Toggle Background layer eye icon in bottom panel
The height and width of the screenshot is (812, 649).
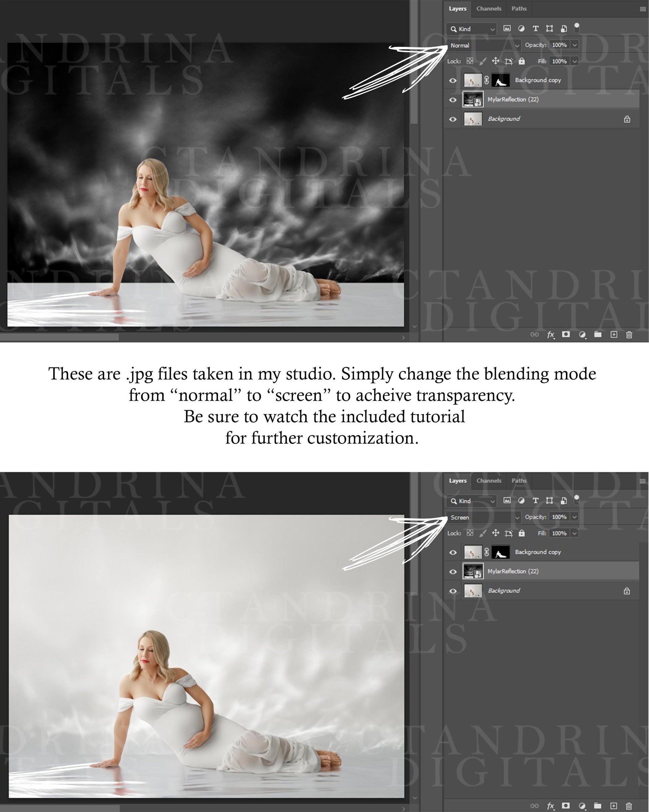coord(453,591)
